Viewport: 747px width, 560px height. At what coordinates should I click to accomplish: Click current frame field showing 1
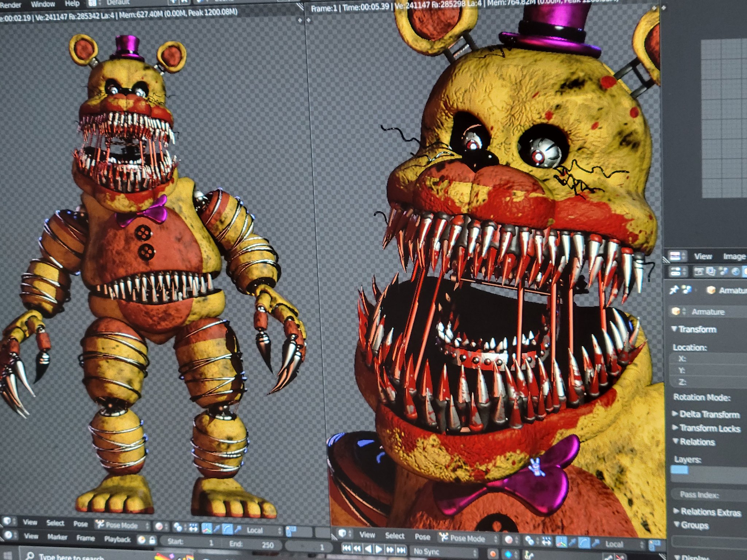(x=309, y=547)
